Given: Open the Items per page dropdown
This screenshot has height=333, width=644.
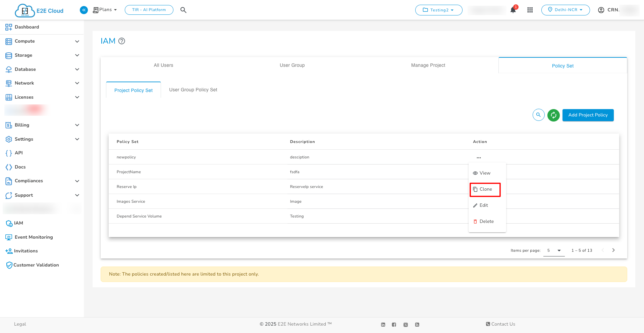Looking at the screenshot, I should [x=554, y=250].
